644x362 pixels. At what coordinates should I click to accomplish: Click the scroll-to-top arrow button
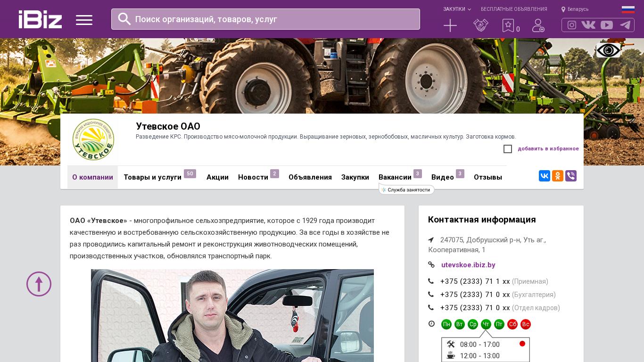tap(39, 284)
